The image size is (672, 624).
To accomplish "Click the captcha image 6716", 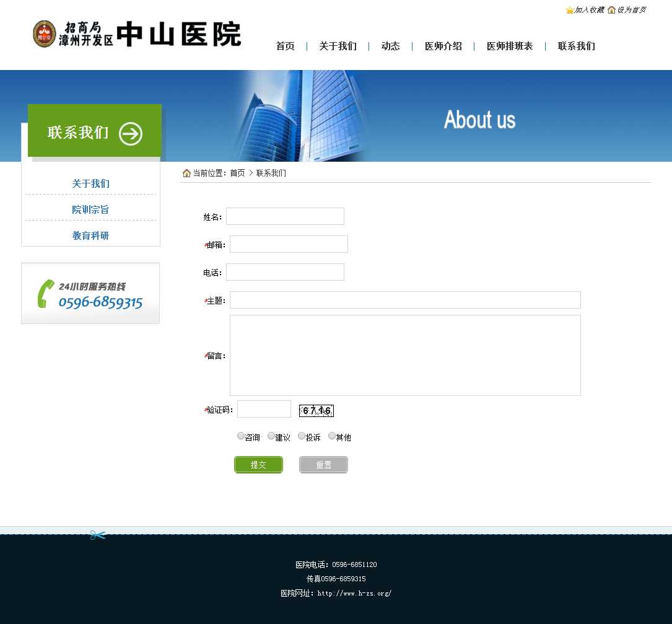I will 316,410.
